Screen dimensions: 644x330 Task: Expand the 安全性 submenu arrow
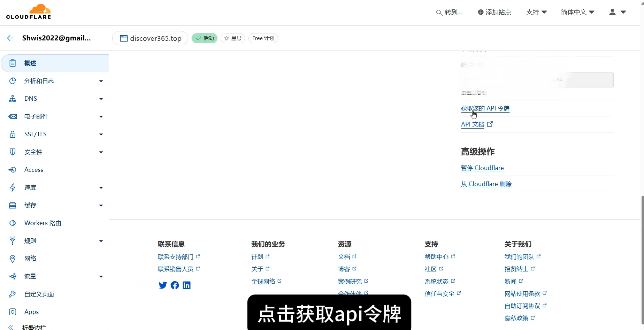[101, 152]
